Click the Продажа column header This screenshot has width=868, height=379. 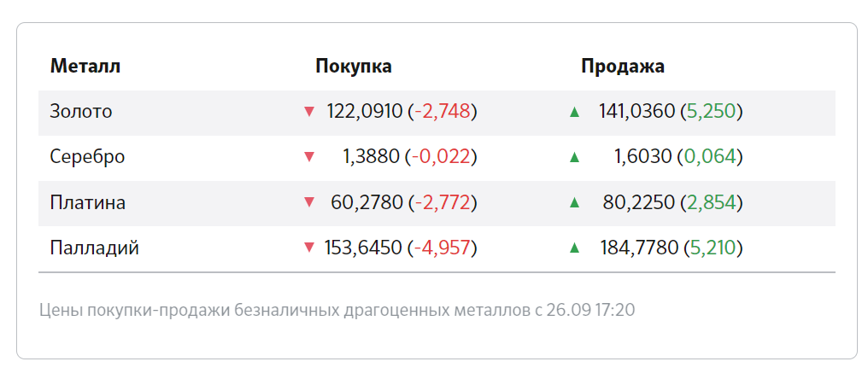623,67
